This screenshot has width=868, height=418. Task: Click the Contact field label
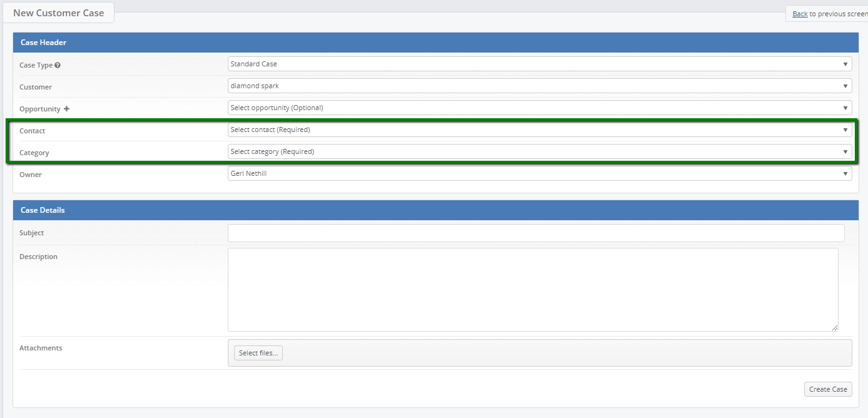[x=33, y=131]
